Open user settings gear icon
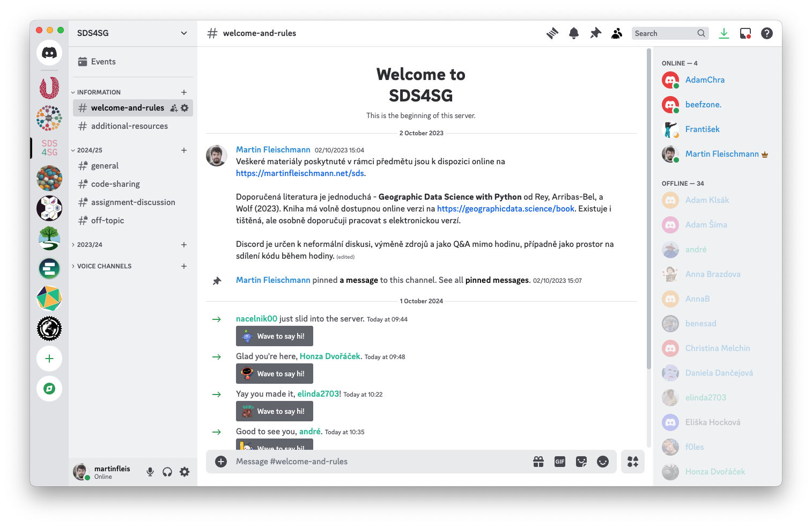This screenshot has width=812, height=526. [x=184, y=472]
